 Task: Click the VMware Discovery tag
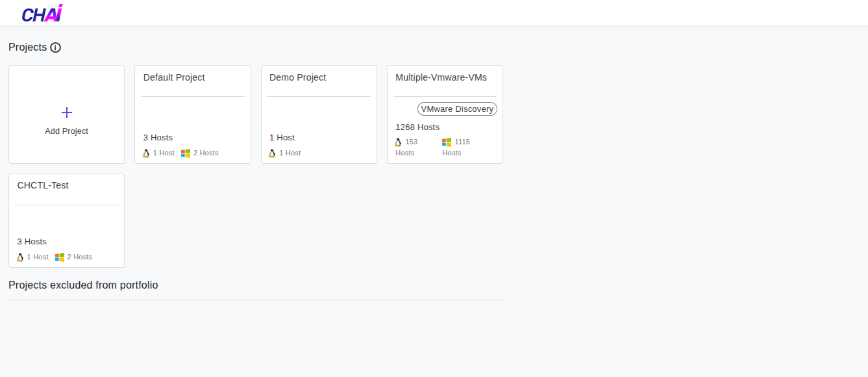point(457,109)
